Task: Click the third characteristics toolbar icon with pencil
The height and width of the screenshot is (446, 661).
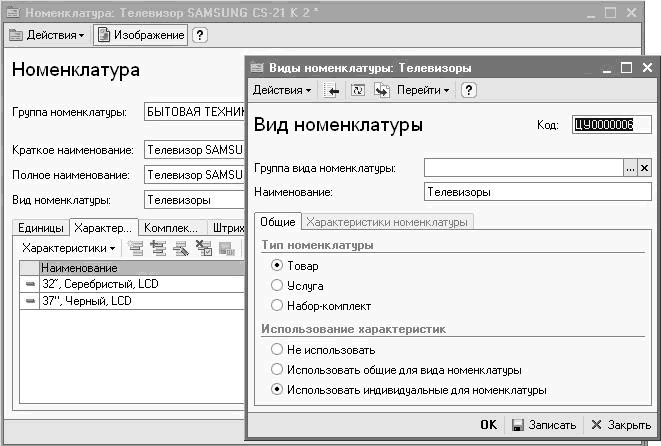Action: tap(181, 248)
